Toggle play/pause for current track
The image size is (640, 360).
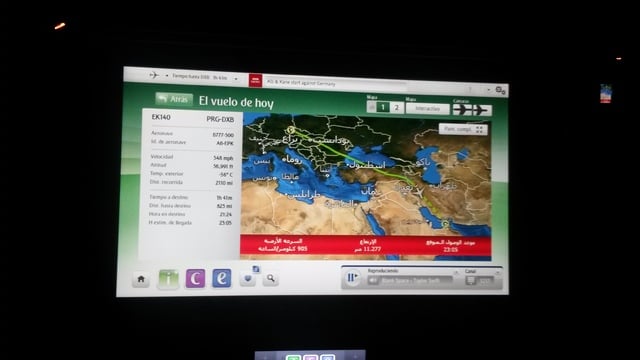pyautogui.click(x=352, y=278)
